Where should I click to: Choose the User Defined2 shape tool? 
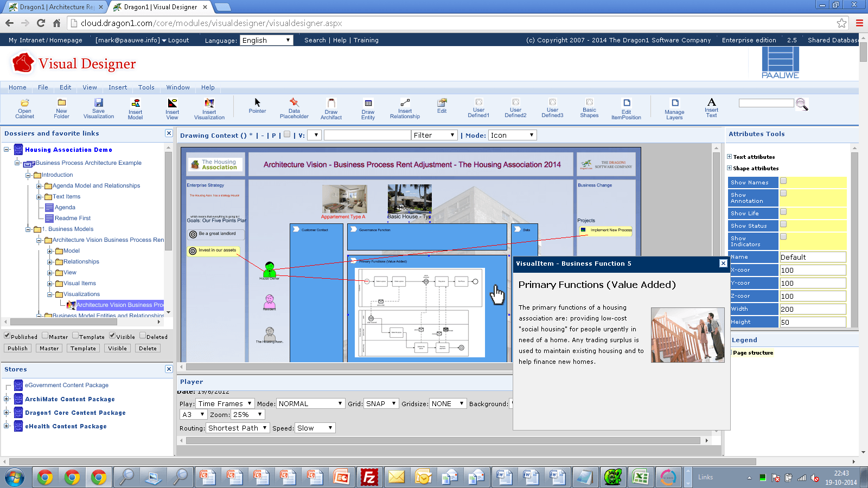[515, 107]
